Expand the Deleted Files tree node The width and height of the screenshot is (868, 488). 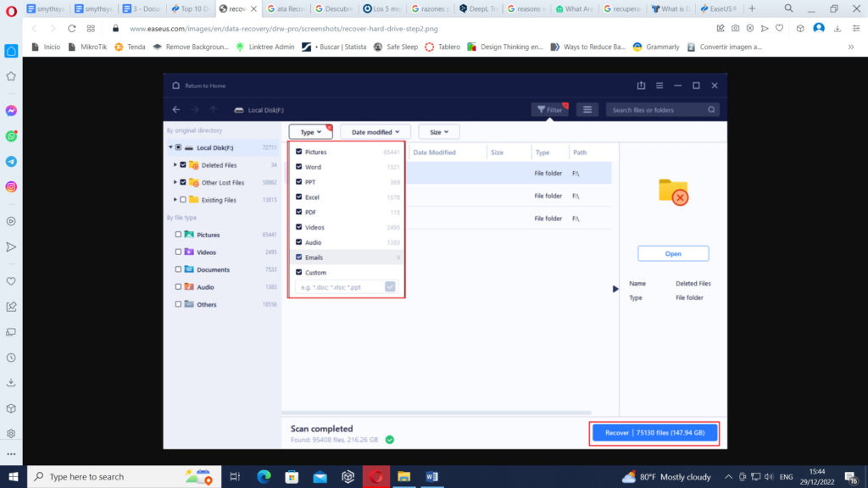(175, 165)
